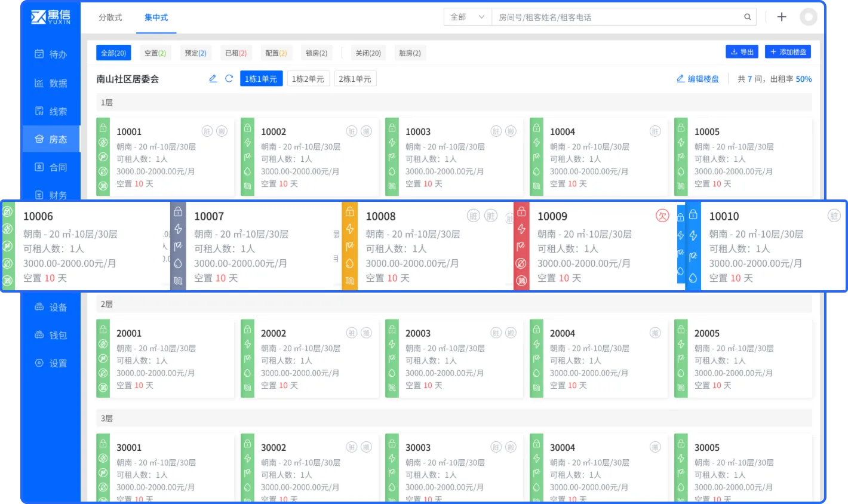Open the 待办 sidebar section

(51, 54)
